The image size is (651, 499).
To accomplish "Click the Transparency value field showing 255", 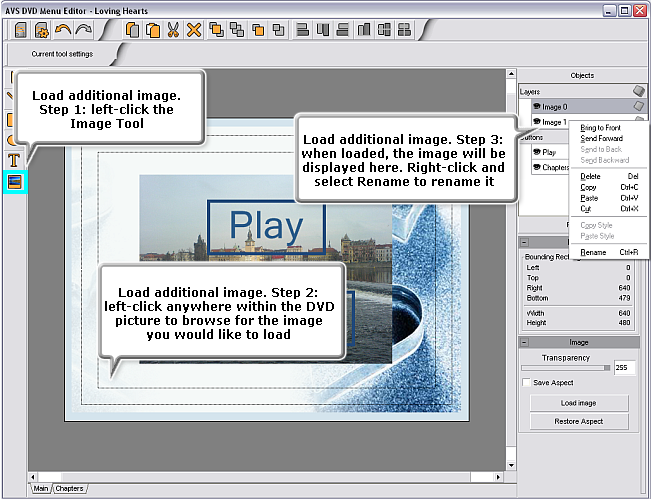I will [624, 367].
